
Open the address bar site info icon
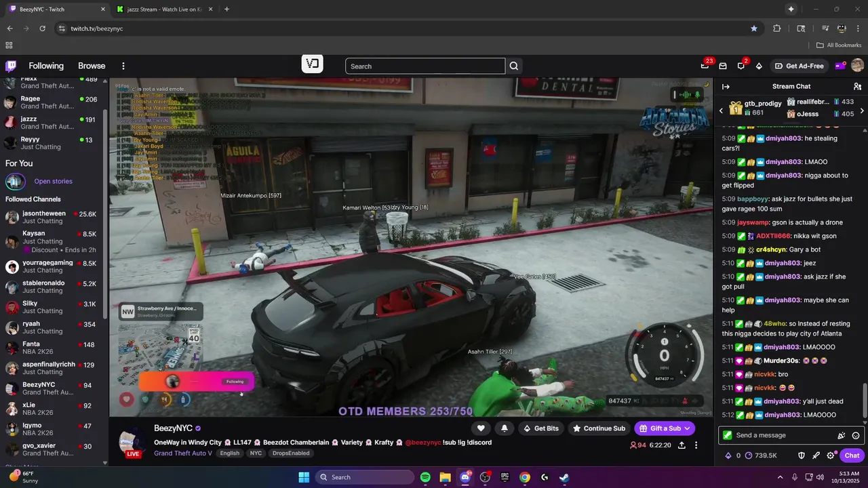click(62, 28)
